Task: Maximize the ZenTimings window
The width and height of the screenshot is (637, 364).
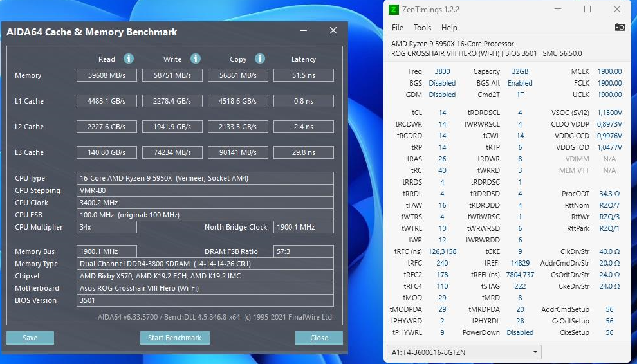Action: click(587, 10)
